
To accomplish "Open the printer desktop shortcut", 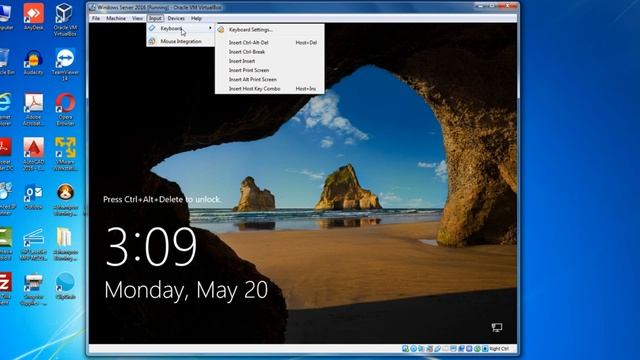I will (x=33, y=290).
